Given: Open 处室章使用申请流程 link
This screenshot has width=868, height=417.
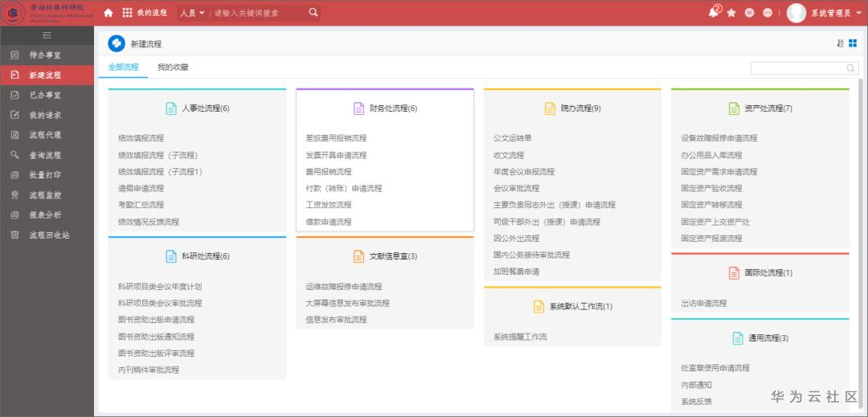Looking at the screenshot, I should tap(715, 368).
